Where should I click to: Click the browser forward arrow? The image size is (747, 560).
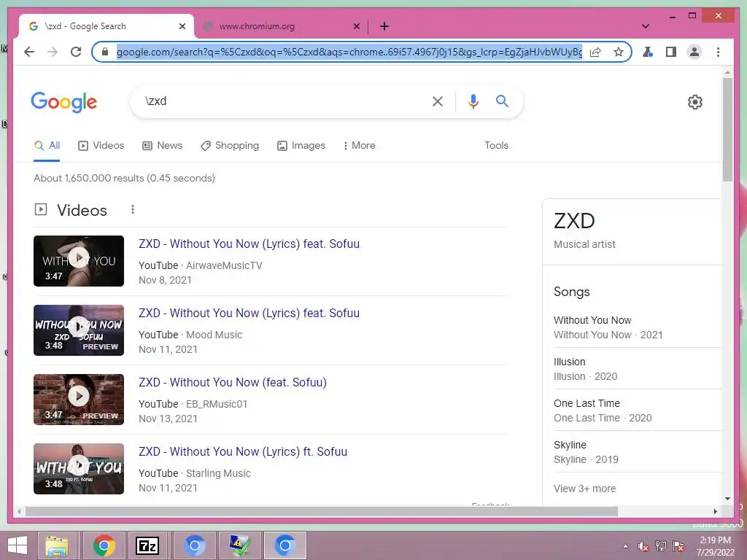pyautogui.click(x=53, y=52)
